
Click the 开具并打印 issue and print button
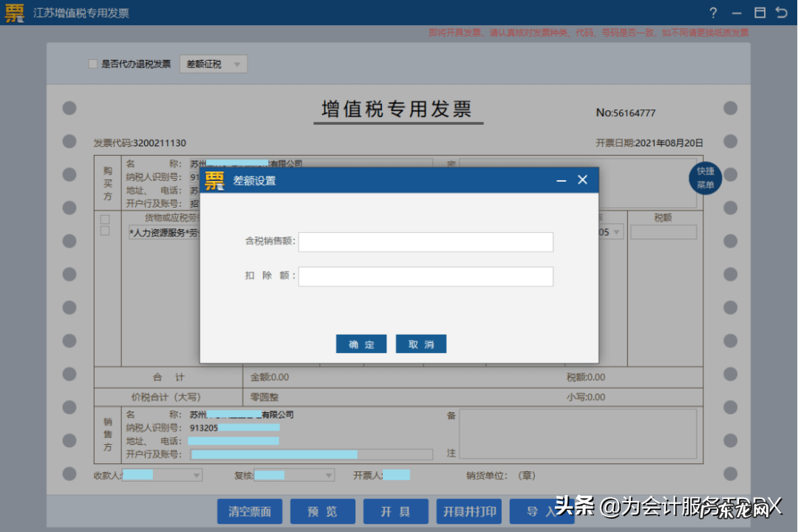[468, 511]
